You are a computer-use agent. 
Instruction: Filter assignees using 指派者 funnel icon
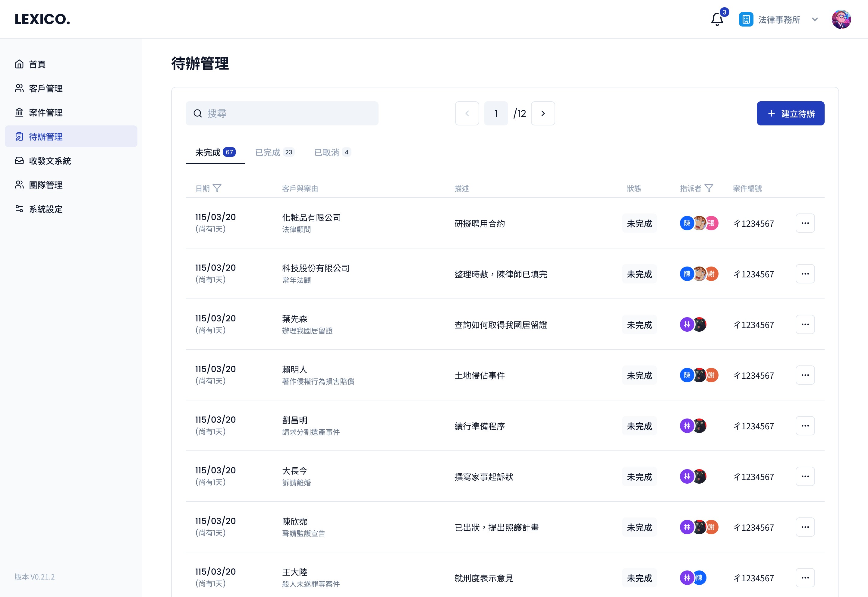tap(709, 188)
